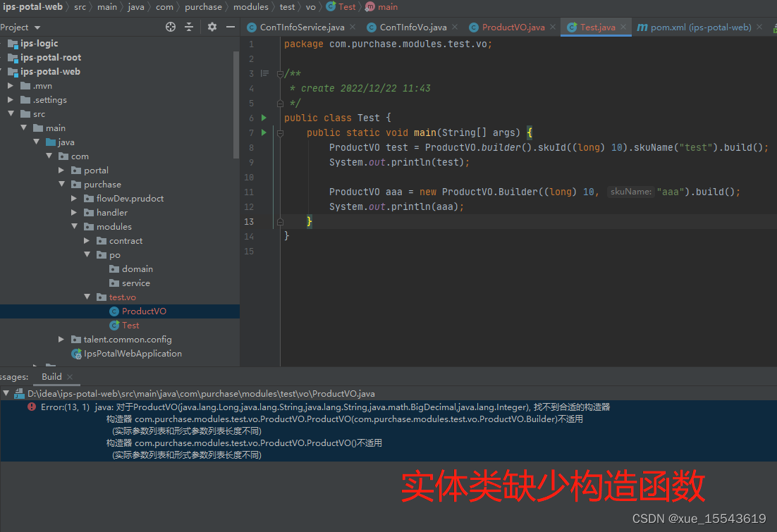777x532 pixels.
Task: Expand the talent.common.config package
Action: 61,339
